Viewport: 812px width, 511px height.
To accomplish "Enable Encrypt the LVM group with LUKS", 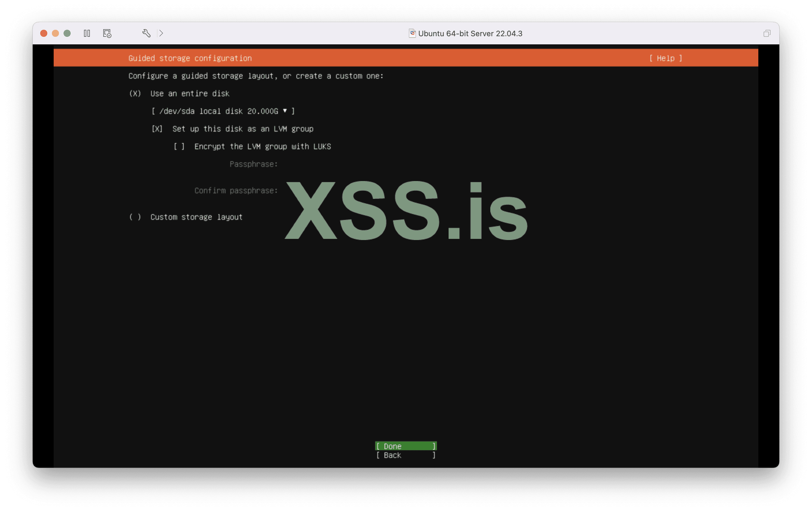I will click(x=179, y=147).
